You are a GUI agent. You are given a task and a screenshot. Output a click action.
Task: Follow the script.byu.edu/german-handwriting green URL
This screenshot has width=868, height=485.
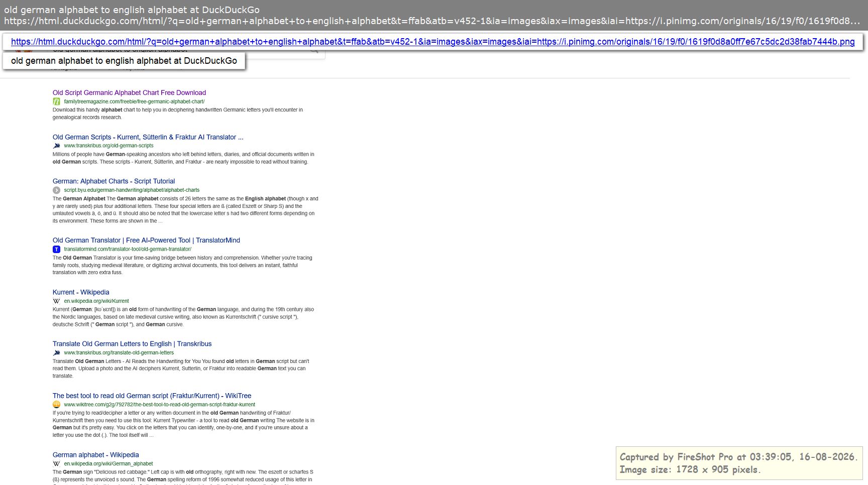pyautogui.click(x=132, y=190)
